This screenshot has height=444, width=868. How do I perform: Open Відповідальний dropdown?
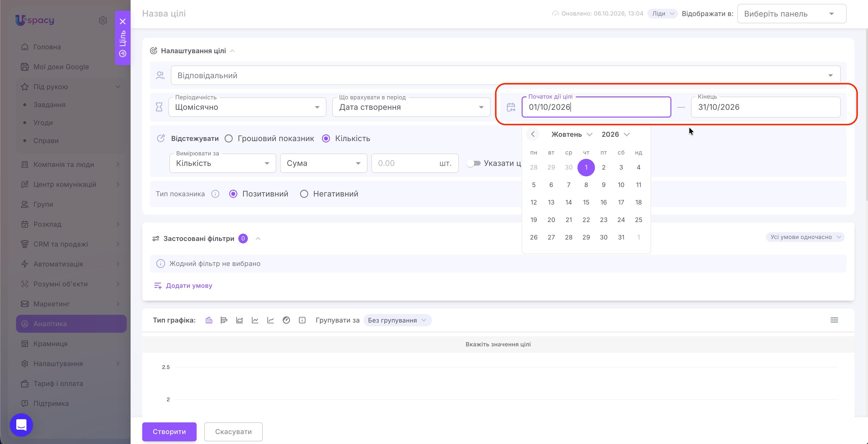[505, 75]
